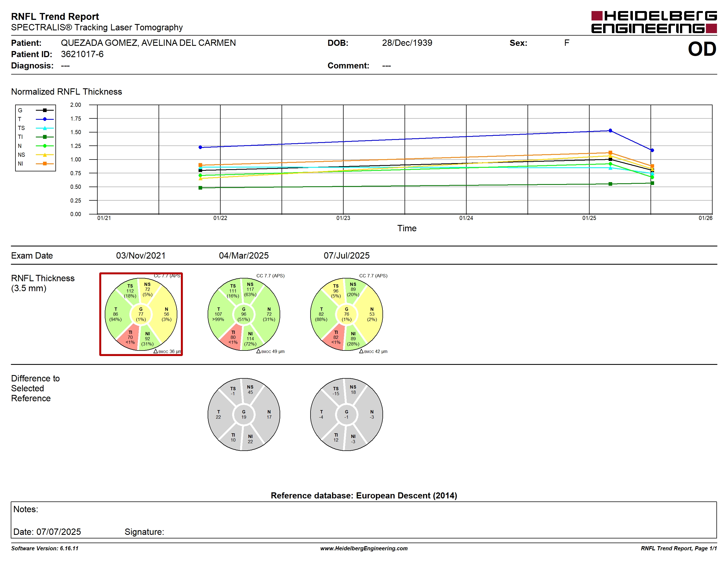Click the Date 07/07/2025 text

click(47, 532)
